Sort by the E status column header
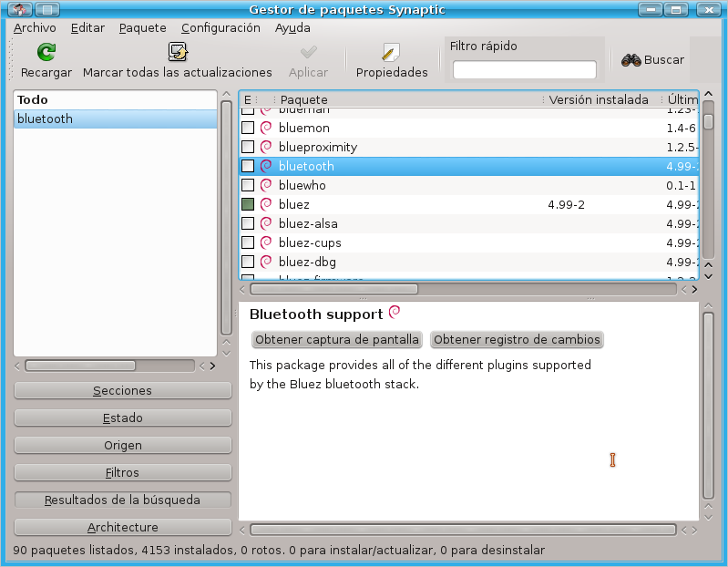The height and width of the screenshot is (567, 728). [248, 100]
